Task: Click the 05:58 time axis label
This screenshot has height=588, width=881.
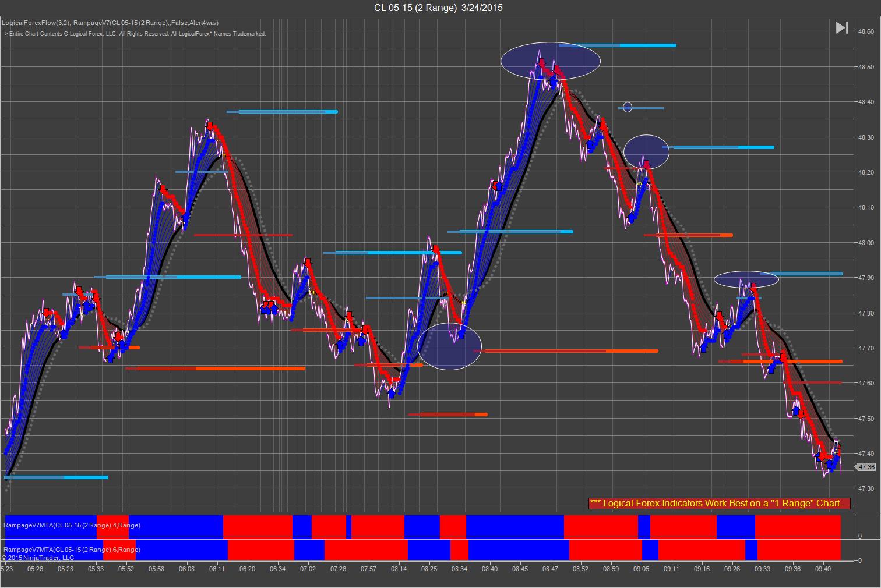Action: point(157,569)
